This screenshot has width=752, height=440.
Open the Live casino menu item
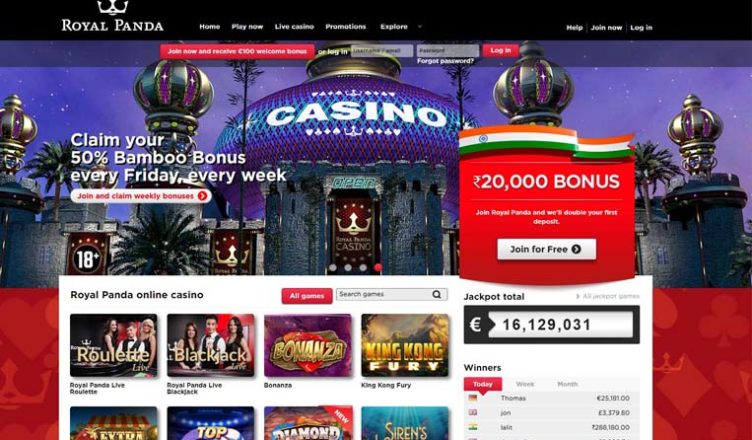294,27
